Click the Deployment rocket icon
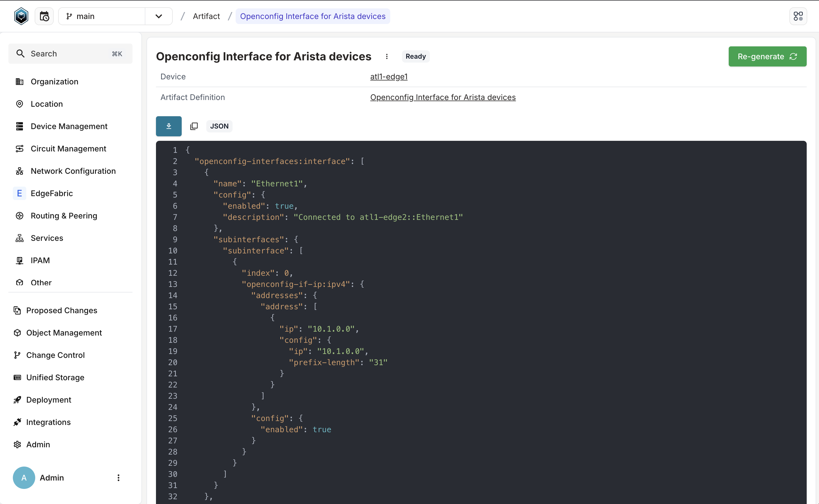Image resolution: width=819 pixels, height=504 pixels. pyautogui.click(x=17, y=400)
